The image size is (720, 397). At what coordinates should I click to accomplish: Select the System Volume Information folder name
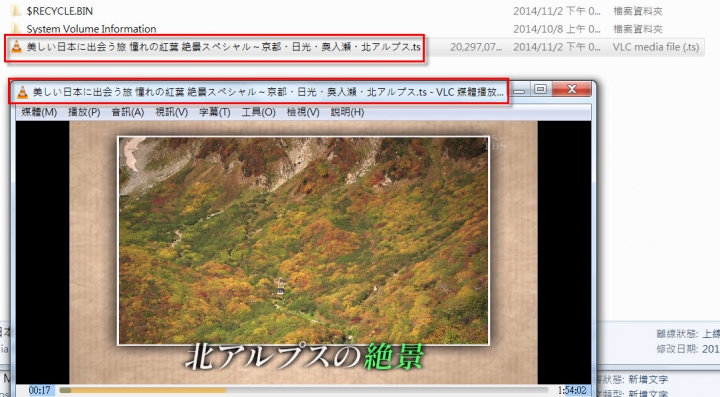(x=91, y=29)
